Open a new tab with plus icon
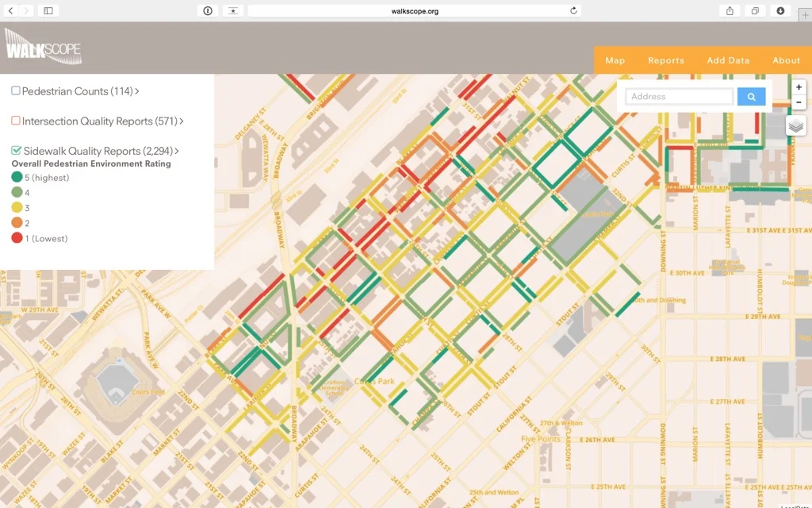The height and width of the screenshot is (508, 812). [806, 14]
